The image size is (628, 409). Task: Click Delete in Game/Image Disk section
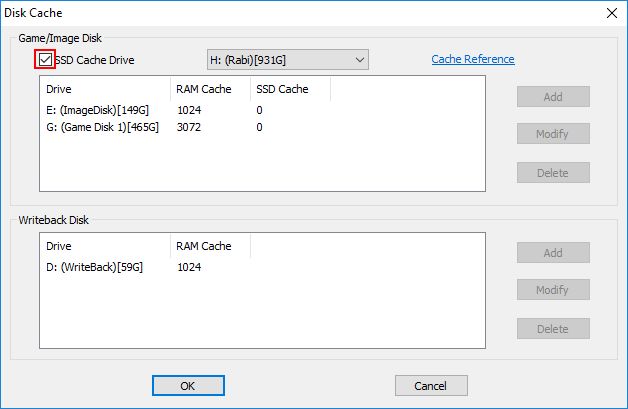coord(553,173)
